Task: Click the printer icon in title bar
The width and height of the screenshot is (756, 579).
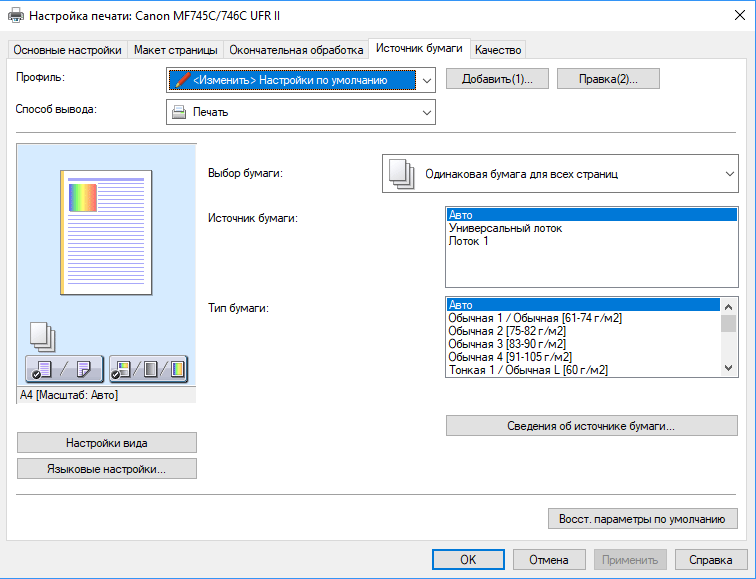Action: 16,15
